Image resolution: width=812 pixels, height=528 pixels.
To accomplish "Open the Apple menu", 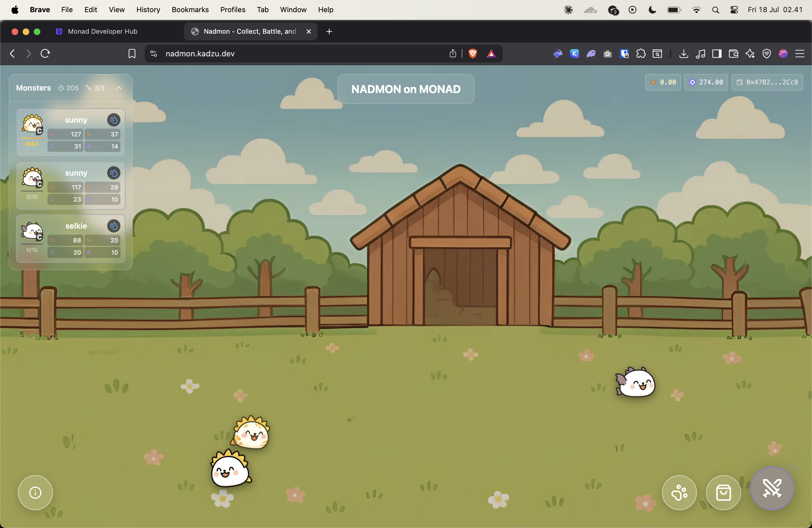I will pos(15,10).
